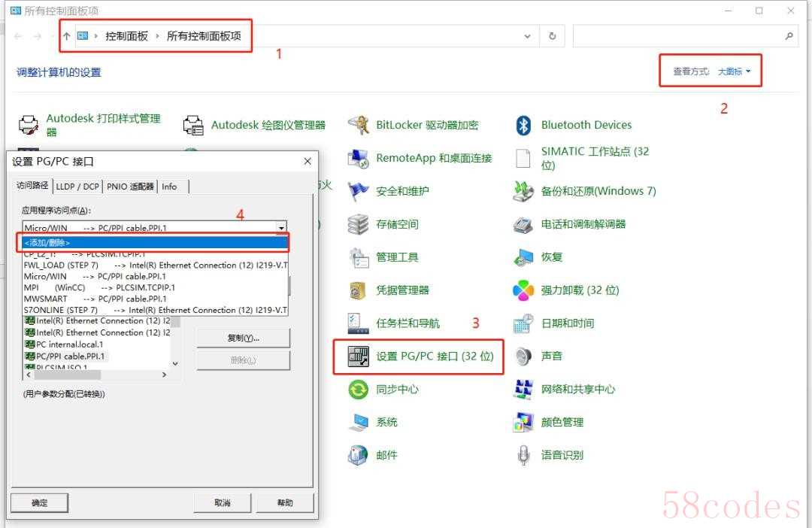Open 存储空间 icon
The height and width of the screenshot is (528, 812).
358,224
